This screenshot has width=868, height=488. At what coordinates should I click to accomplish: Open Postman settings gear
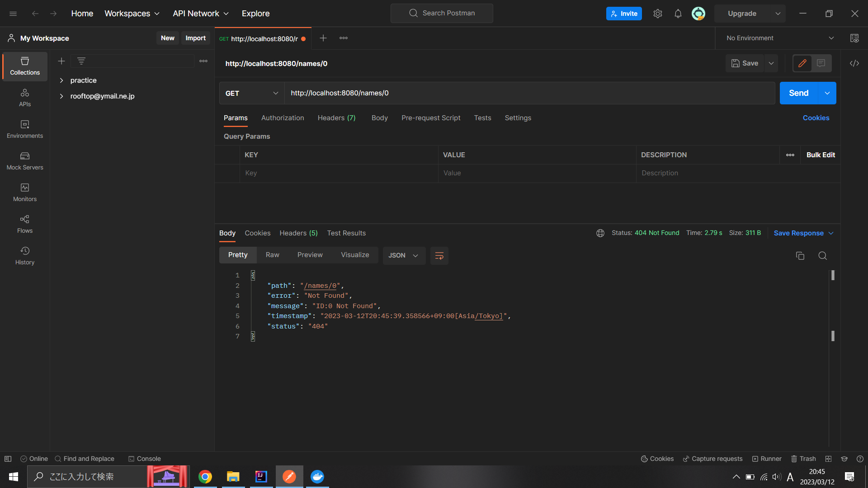(657, 13)
